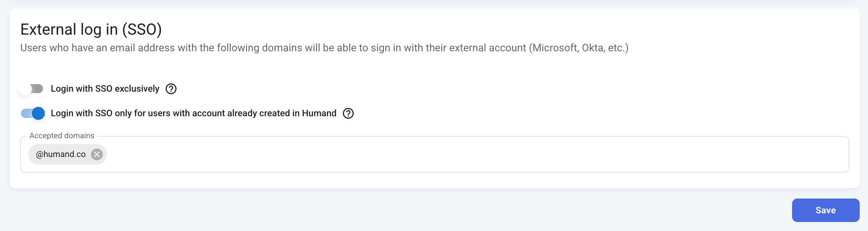Click the "External log in (SSO)" heading
Viewport: 868px width, 231px height.
(x=91, y=29)
